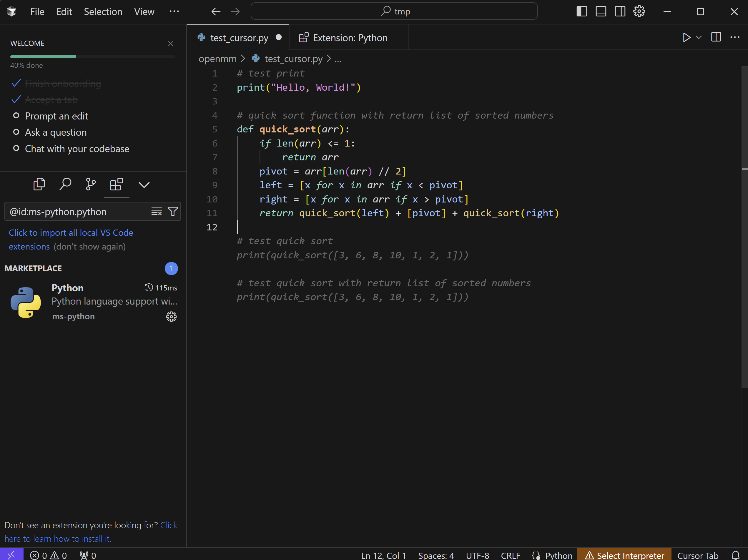Click the editor vertical scrollbar
The height and width of the screenshot is (560, 748).
pos(744,227)
